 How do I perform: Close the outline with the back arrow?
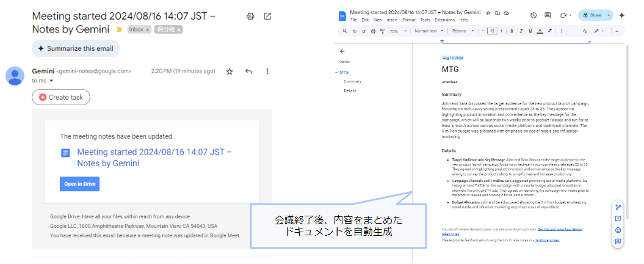pos(342,51)
